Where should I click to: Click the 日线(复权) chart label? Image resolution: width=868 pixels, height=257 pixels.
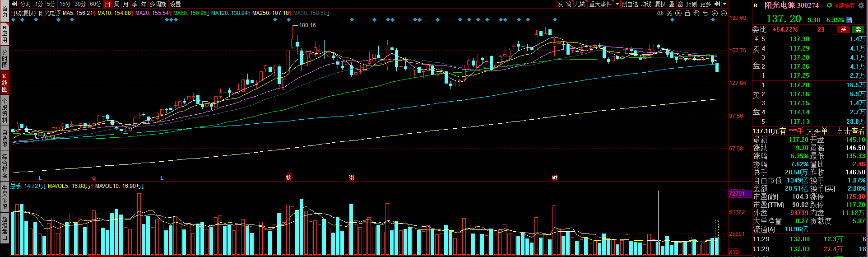click(x=23, y=13)
